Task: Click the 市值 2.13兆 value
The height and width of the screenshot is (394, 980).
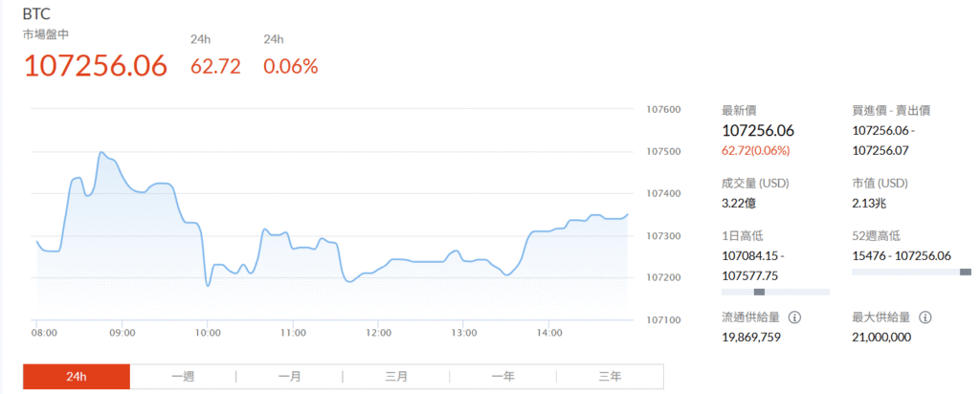Action: pyautogui.click(x=869, y=204)
